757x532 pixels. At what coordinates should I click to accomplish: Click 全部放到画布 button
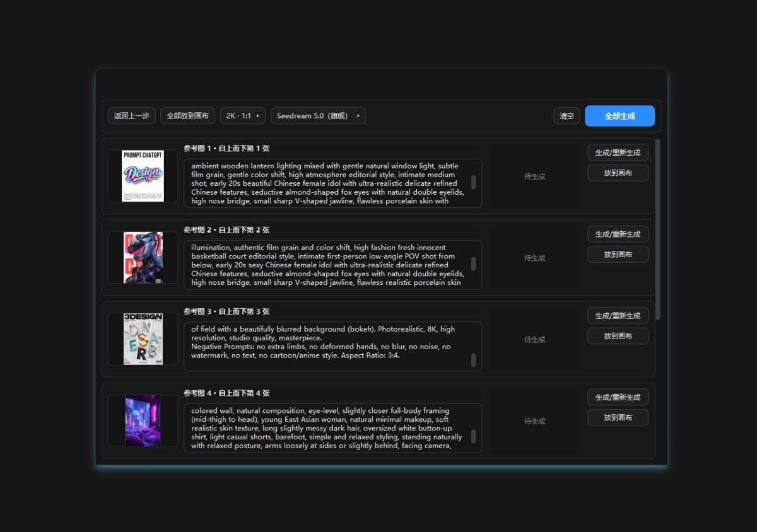tap(187, 116)
